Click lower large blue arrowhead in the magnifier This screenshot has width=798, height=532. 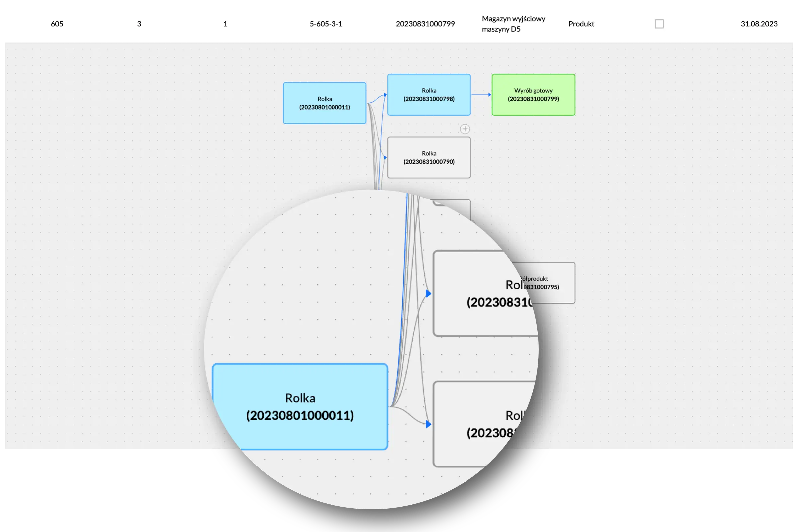point(429,424)
